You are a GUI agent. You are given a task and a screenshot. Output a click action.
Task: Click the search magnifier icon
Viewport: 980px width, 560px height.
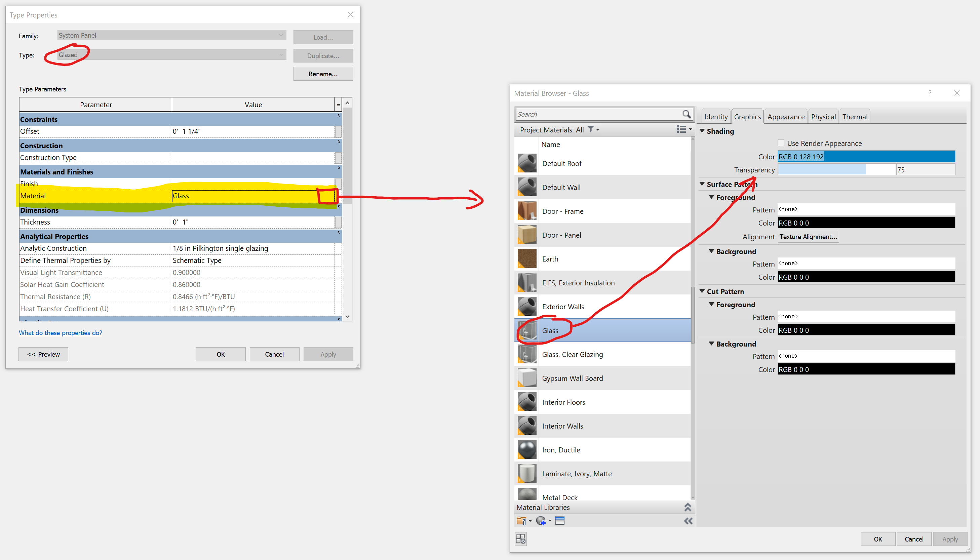click(x=686, y=114)
